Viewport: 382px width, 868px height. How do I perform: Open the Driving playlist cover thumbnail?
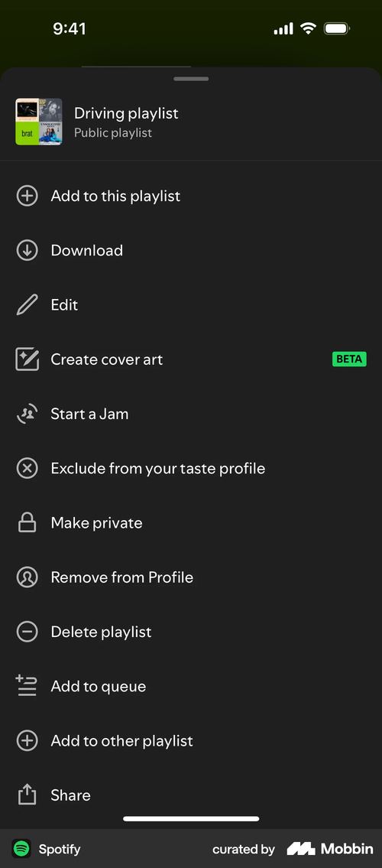tap(39, 122)
